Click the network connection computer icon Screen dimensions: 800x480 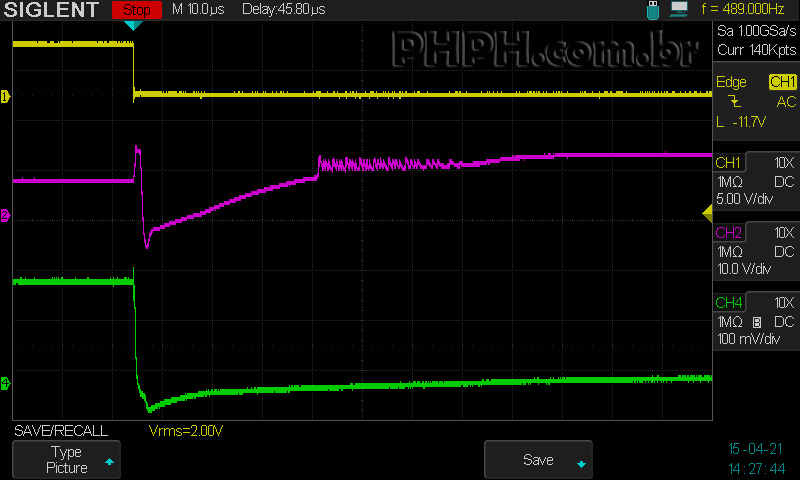tap(679, 9)
